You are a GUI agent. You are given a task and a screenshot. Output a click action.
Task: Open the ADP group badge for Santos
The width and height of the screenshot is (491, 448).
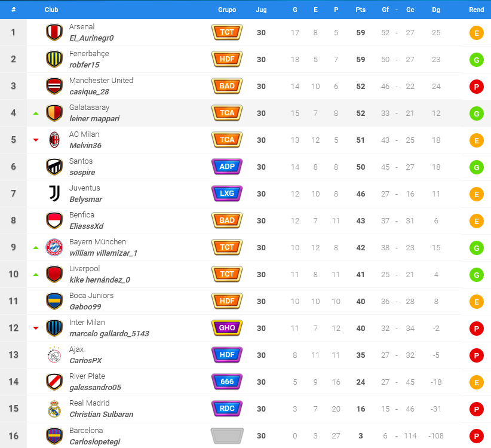[x=227, y=167]
